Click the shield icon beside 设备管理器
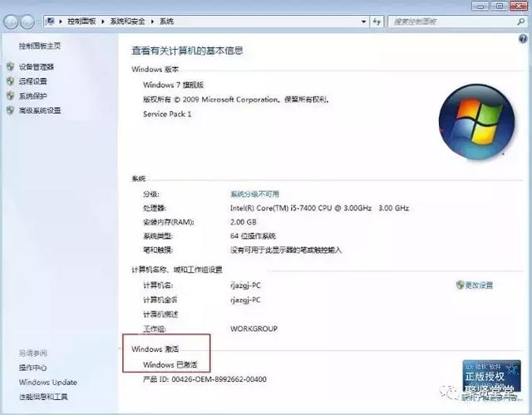532x415 pixels. click(x=11, y=67)
